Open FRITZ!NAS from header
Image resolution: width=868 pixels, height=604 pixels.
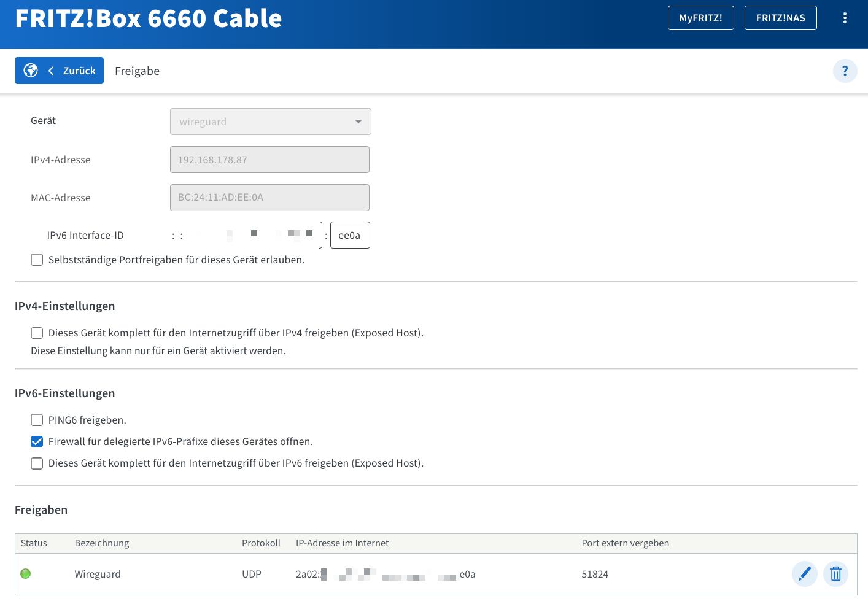[x=780, y=18]
